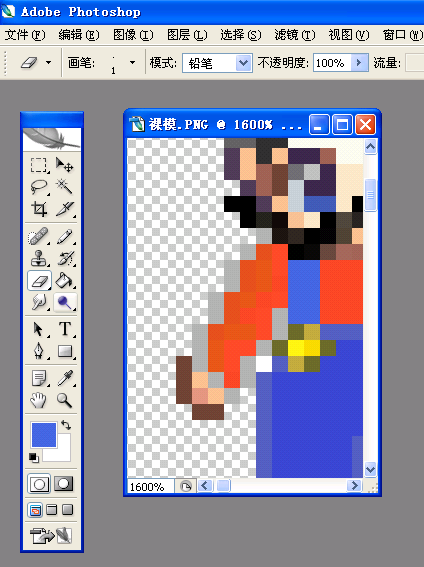Select the Smudge tool
This screenshot has width=424, height=567.
(39, 302)
